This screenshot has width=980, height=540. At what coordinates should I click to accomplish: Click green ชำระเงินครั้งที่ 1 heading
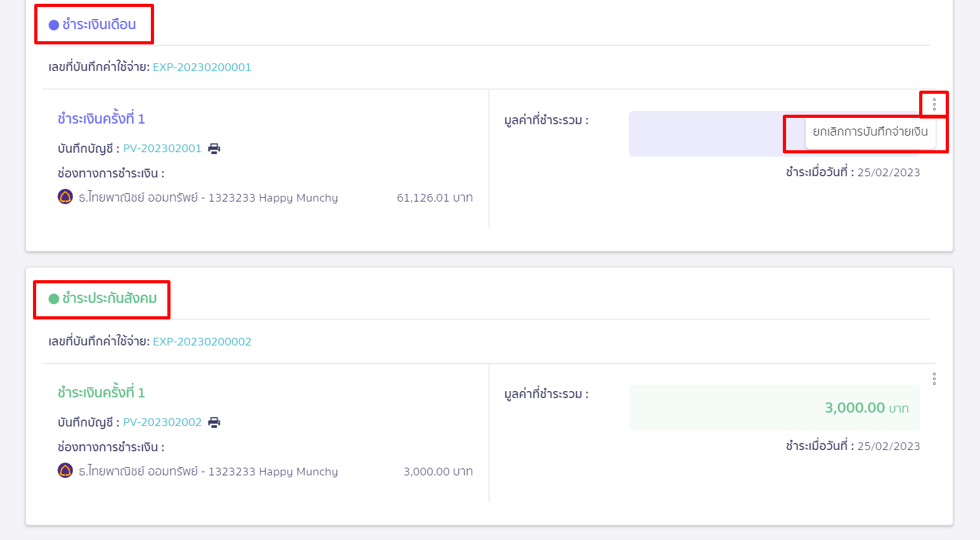101,393
